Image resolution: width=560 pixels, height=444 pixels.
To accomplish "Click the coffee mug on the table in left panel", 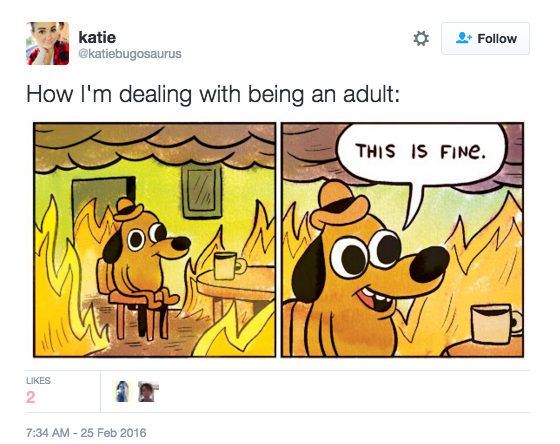I will tap(229, 265).
